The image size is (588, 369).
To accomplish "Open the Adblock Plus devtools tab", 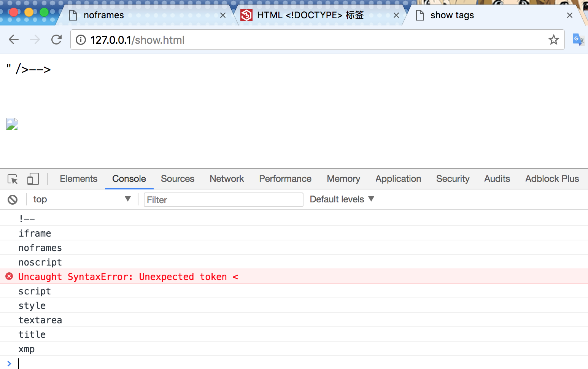I will (x=552, y=179).
